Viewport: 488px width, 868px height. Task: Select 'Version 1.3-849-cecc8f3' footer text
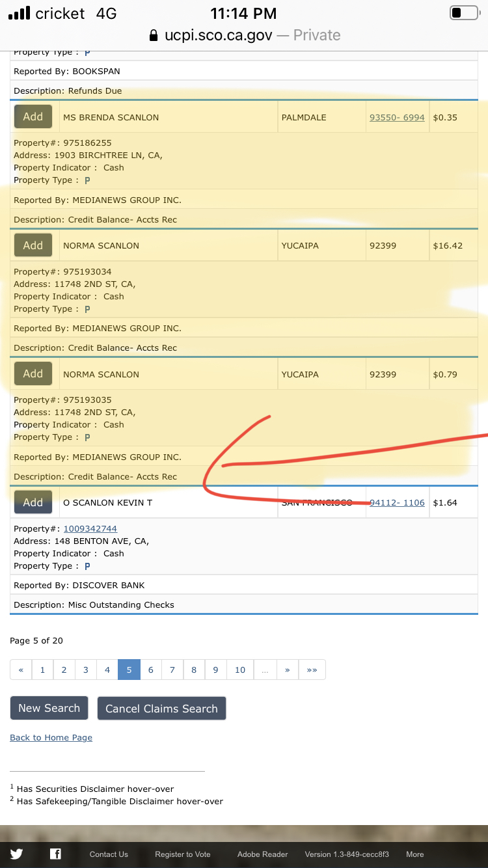click(347, 854)
